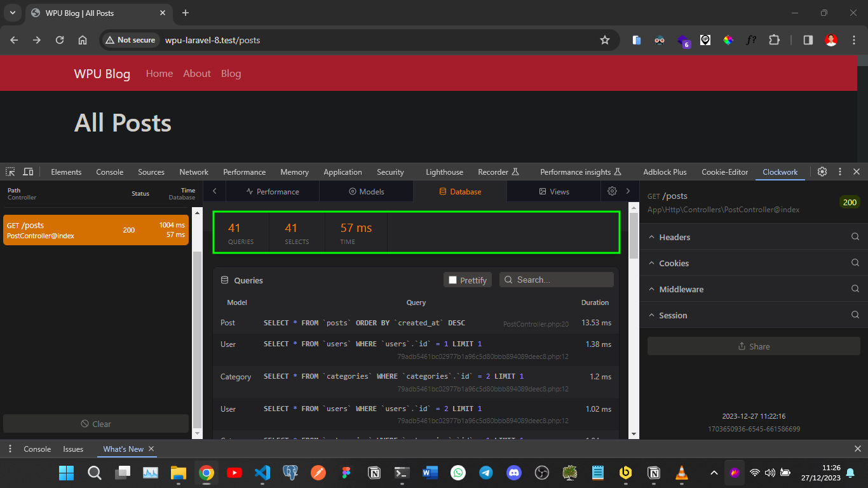Bookmark the page with the star icon
Viewport: 868px width, 488px height.
click(x=605, y=39)
